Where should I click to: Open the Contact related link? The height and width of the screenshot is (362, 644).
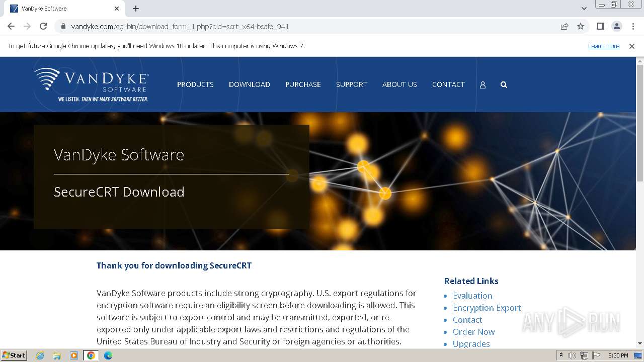click(467, 320)
